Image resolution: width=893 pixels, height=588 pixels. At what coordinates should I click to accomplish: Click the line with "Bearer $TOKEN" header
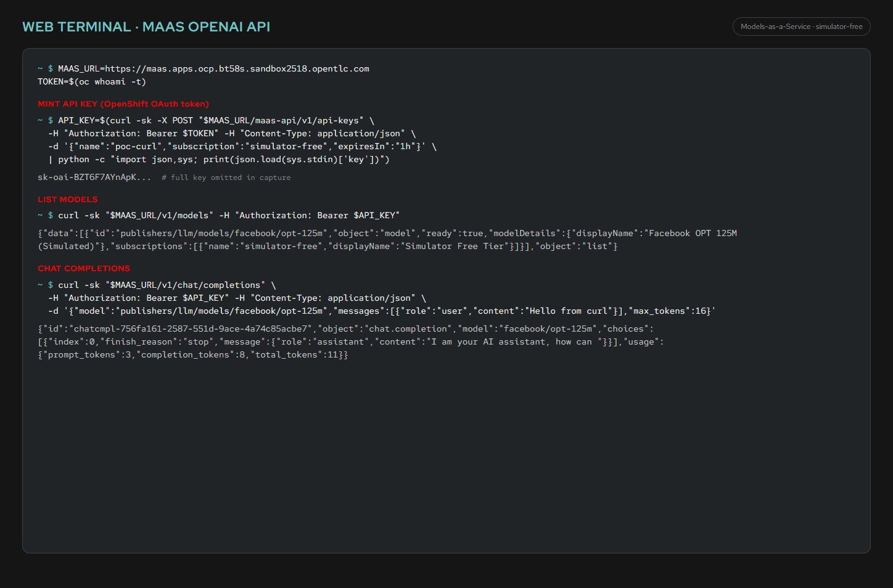232,133
